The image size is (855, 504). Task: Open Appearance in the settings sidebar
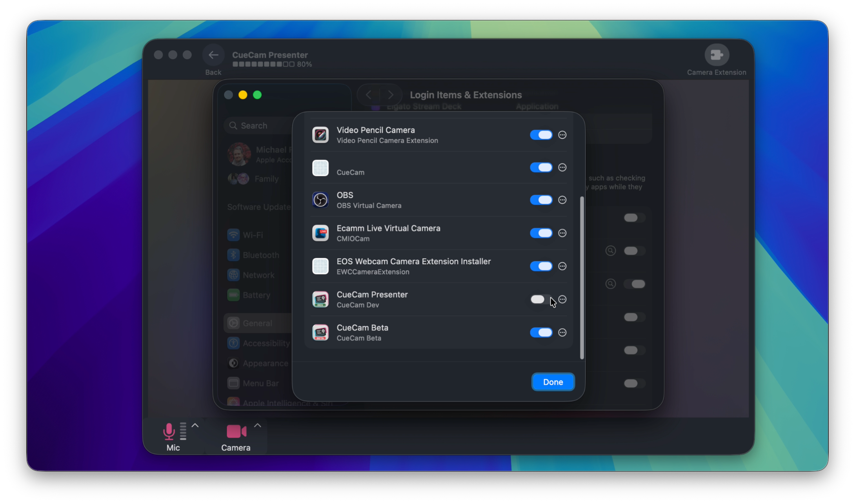click(258, 363)
